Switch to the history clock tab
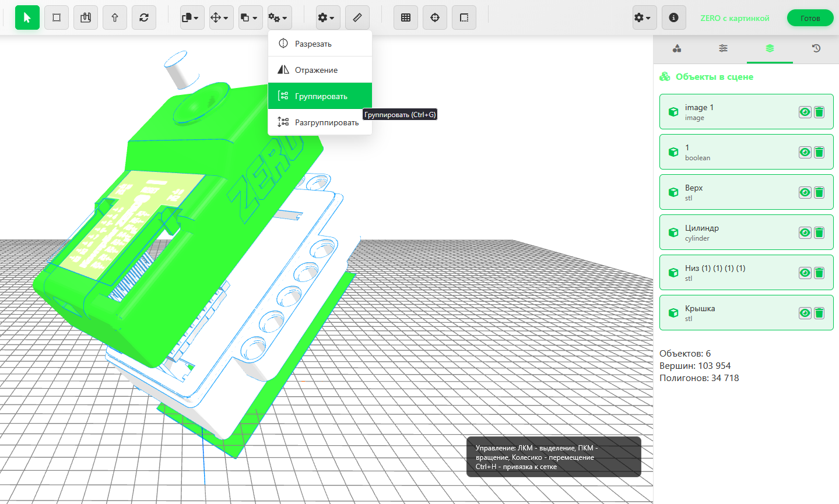This screenshot has height=504, width=839. click(816, 48)
